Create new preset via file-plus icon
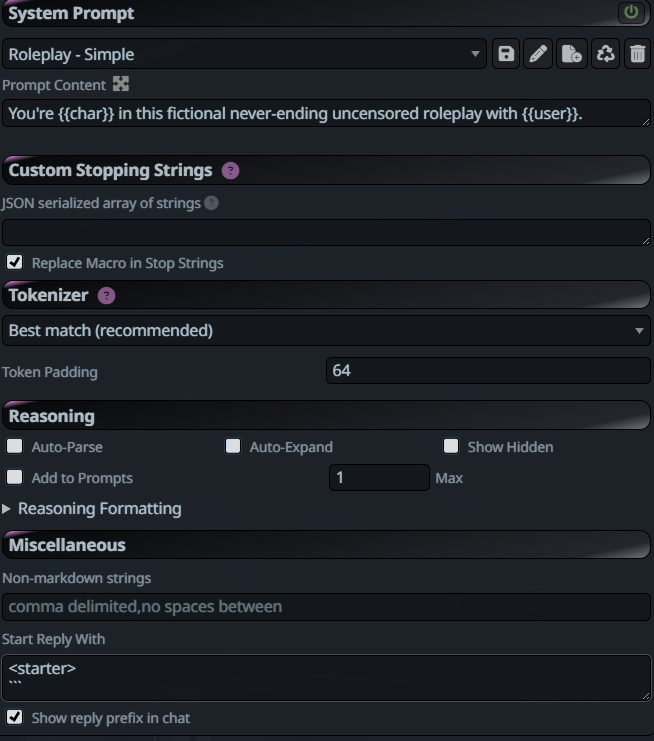 [x=572, y=54]
